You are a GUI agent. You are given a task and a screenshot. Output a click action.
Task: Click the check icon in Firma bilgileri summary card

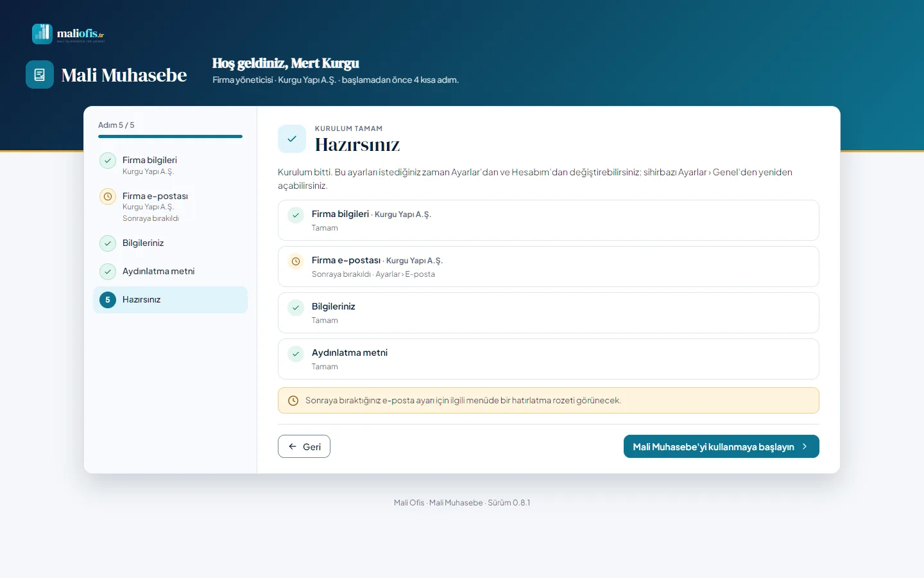(x=296, y=215)
